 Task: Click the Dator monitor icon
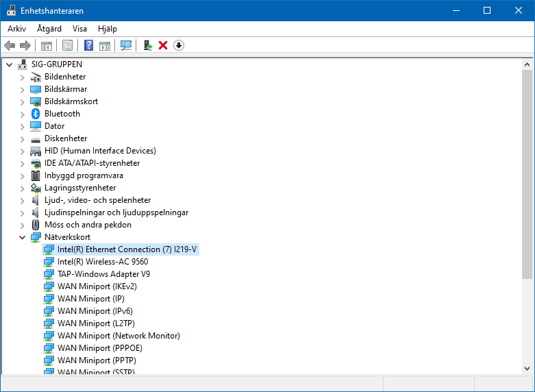36,126
